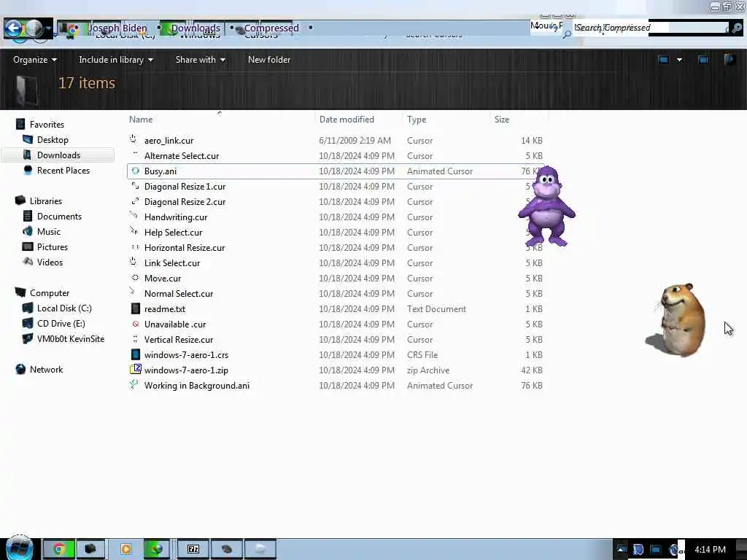The height and width of the screenshot is (560, 747).
Task: Open the recent pages dropdown arrow
Action: [x=48, y=29]
